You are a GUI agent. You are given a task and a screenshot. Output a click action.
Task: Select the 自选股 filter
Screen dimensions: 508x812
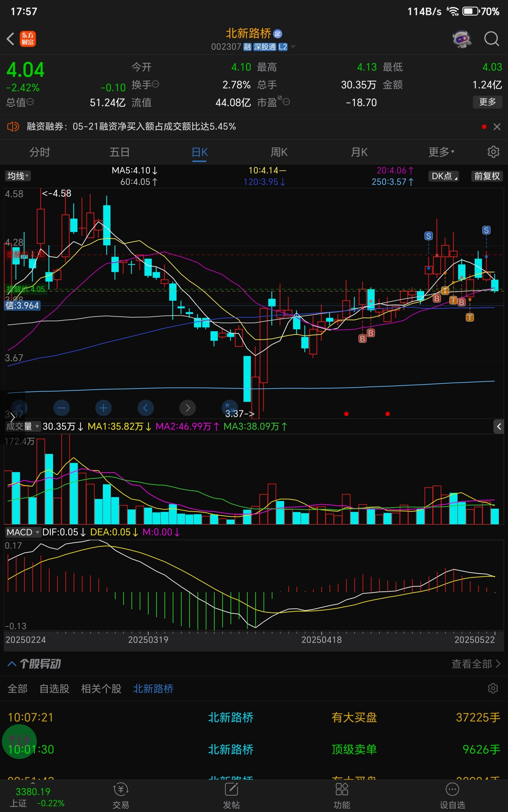point(54,689)
